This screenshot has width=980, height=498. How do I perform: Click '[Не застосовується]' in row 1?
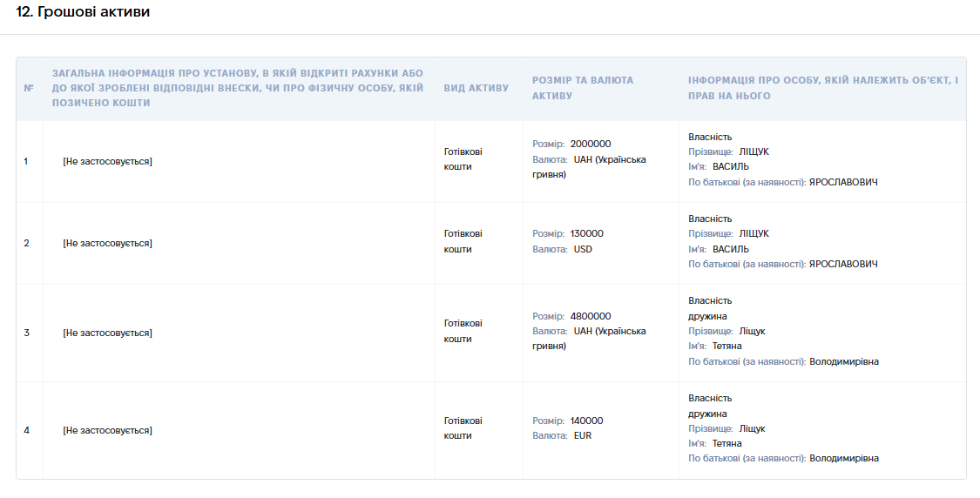click(x=107, y=161)
